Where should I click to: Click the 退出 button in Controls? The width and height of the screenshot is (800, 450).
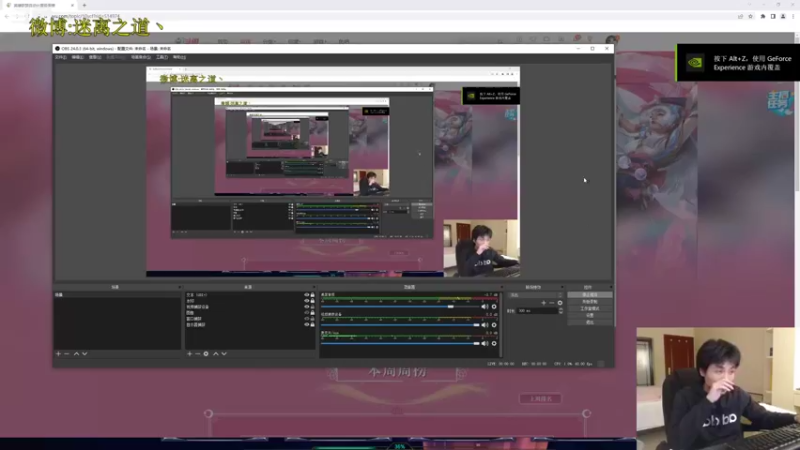click(x=590, y=322)
